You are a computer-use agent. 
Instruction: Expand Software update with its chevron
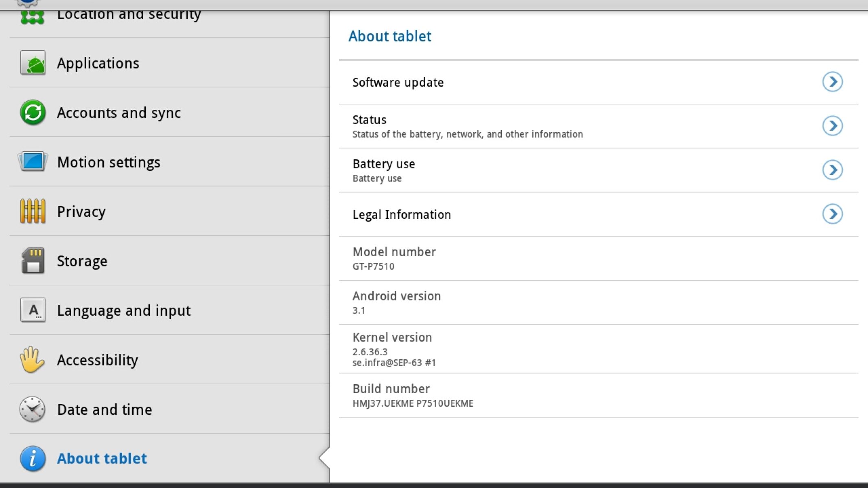click(832, 82)
